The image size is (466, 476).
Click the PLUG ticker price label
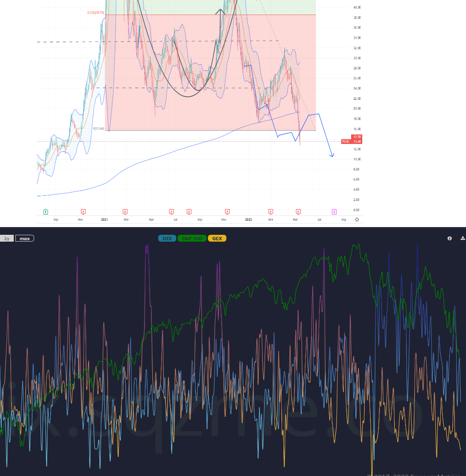tap(346, 141)
